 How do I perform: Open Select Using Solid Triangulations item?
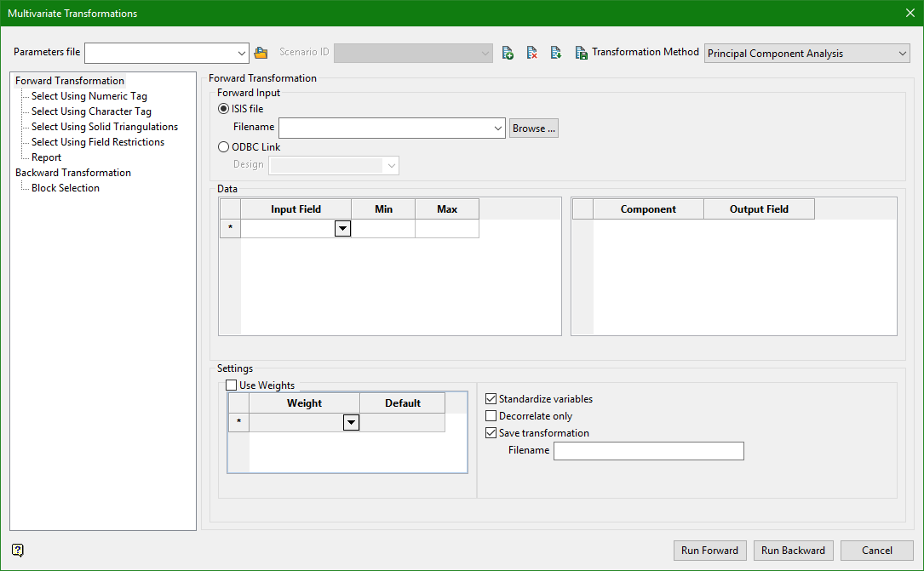click(105, 127)
